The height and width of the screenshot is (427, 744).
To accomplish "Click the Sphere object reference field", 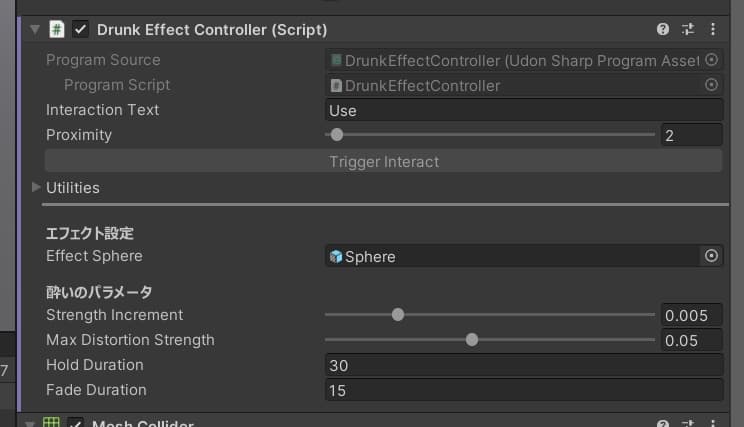I will point(510,256).
